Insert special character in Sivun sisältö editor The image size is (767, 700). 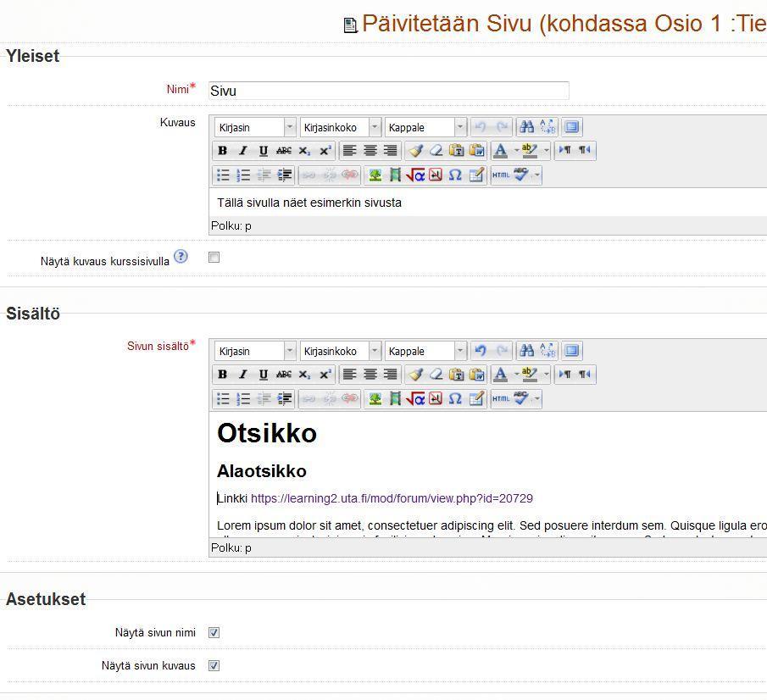(x=455, y=398)
